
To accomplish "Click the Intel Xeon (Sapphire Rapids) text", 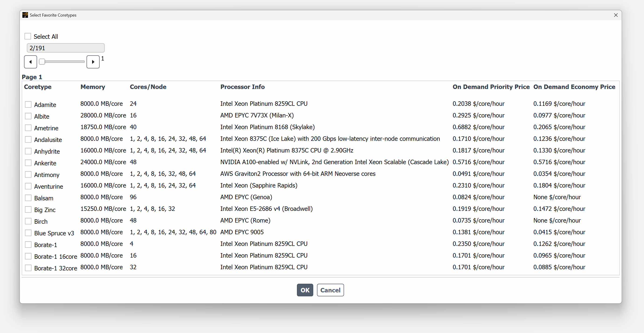I will point(259,185).
